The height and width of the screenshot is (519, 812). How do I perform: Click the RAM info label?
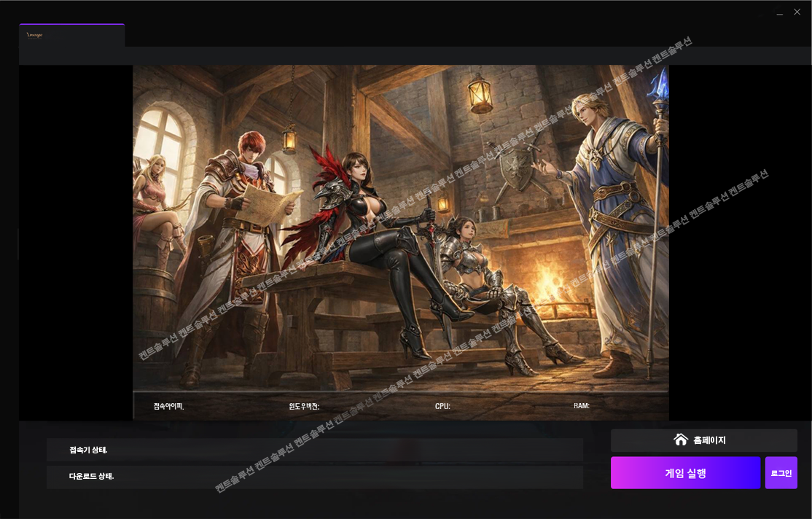click(x=582, y=405)
